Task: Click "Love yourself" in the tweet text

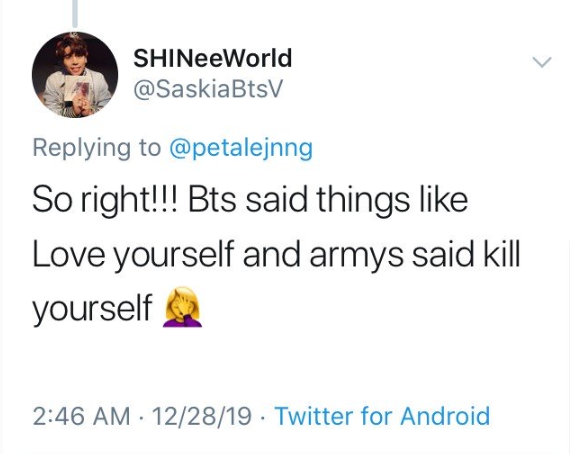Action: [x=132, y=254]
